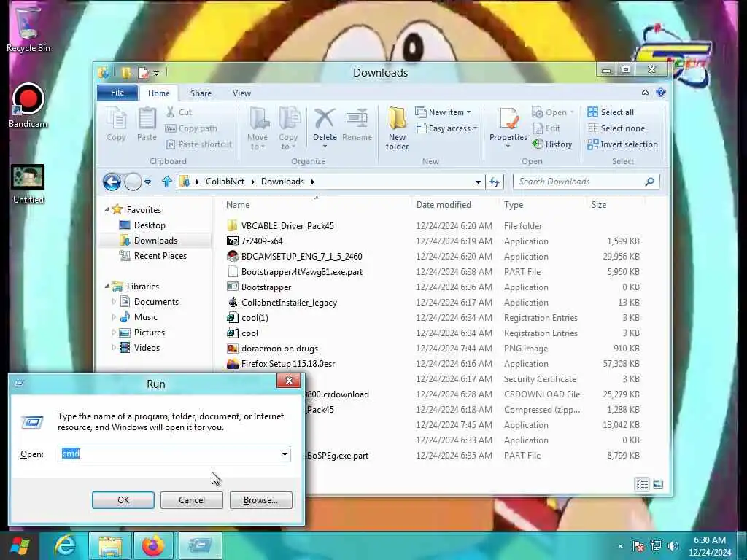Select the BDCAMSETUP_ENG_7_1_5_2460 file
The width and height of the screenshot is (747, 560).
point(301,256)
